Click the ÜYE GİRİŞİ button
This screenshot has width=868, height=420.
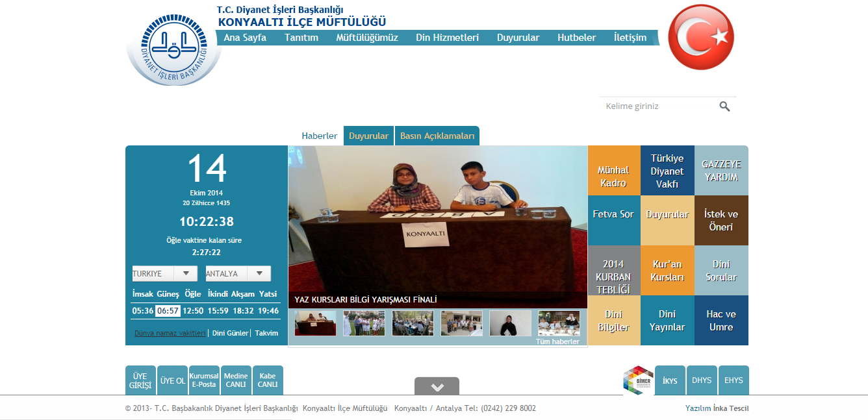[140, 380]
